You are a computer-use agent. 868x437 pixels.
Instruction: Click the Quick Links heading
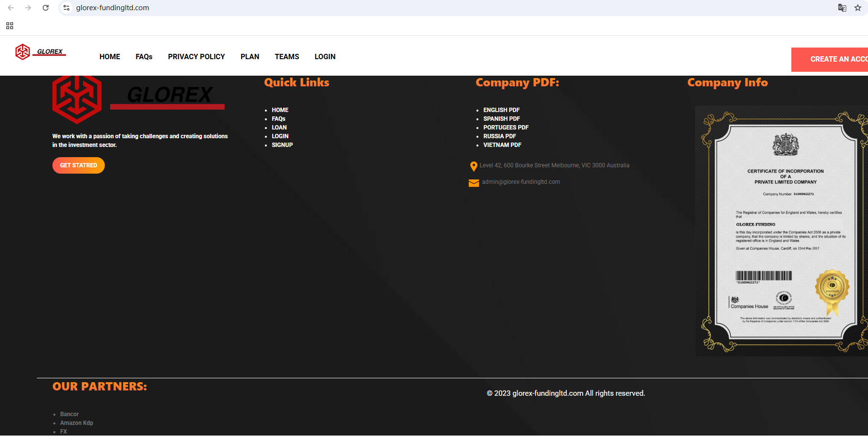click(x=297, y=82)
